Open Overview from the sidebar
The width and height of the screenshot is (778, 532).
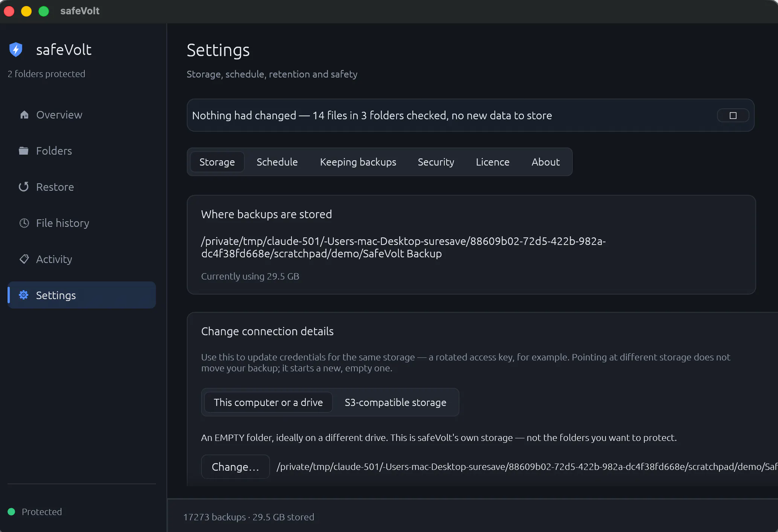tap(81, 115)
